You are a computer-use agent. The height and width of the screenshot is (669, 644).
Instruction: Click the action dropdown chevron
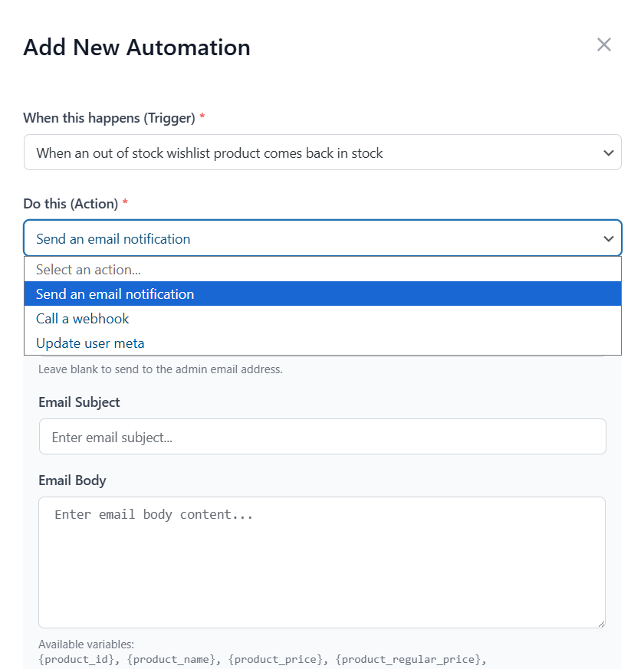coord(609,238)
